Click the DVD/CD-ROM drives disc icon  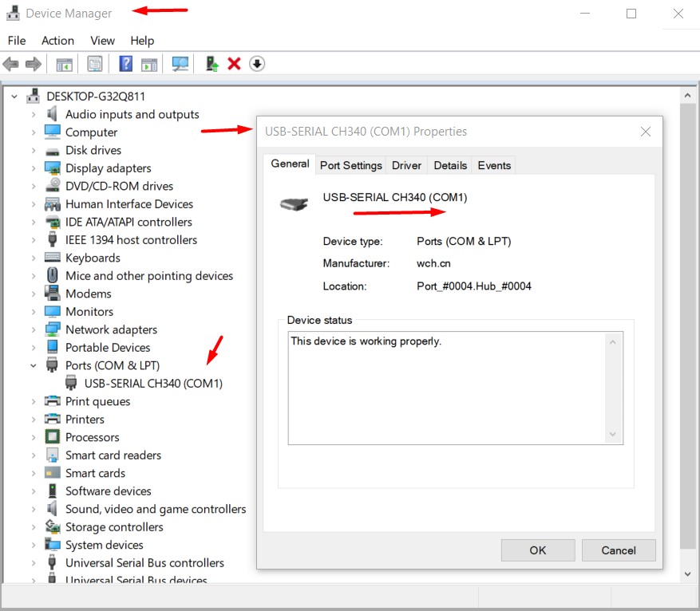pos(53,186)
